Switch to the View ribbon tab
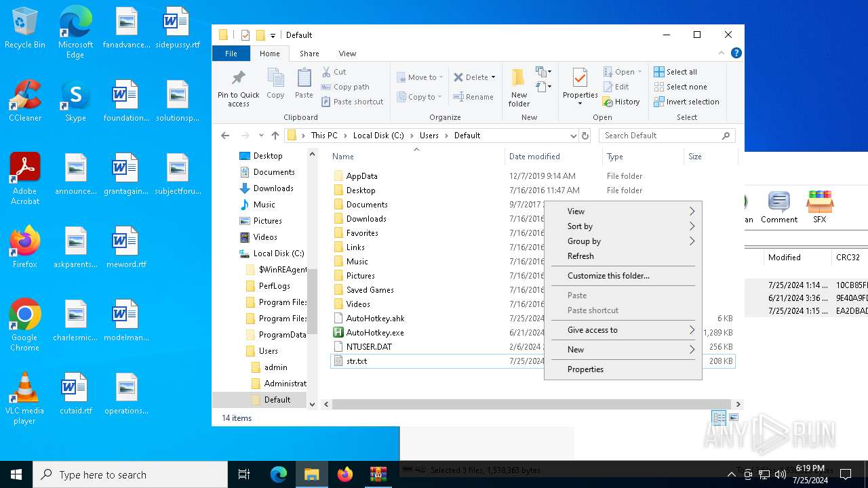 tap(347, 54)
